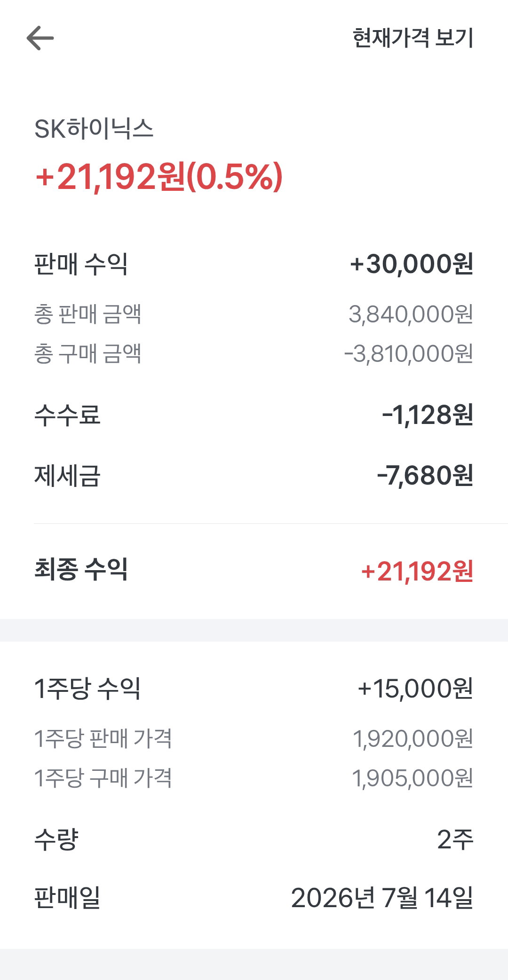Open 현재가격 보기 link
Image resolution: width=508 pixels, height=980 pixels.
[x=413, y=38]
